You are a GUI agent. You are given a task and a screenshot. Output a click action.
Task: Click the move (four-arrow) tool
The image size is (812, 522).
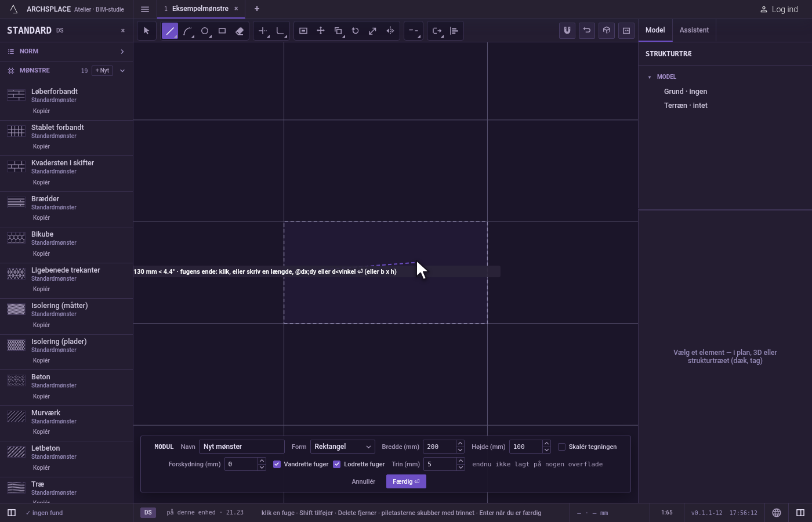(321, 31)
